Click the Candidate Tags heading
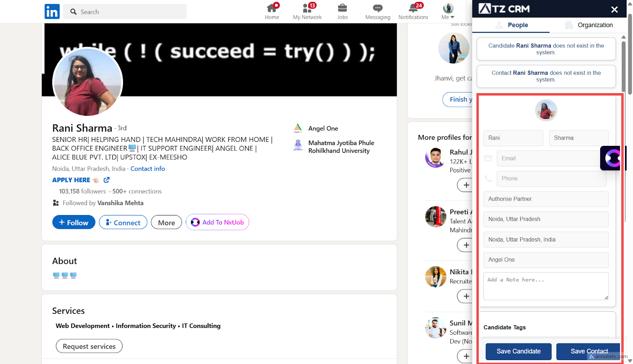 (504, 327)
